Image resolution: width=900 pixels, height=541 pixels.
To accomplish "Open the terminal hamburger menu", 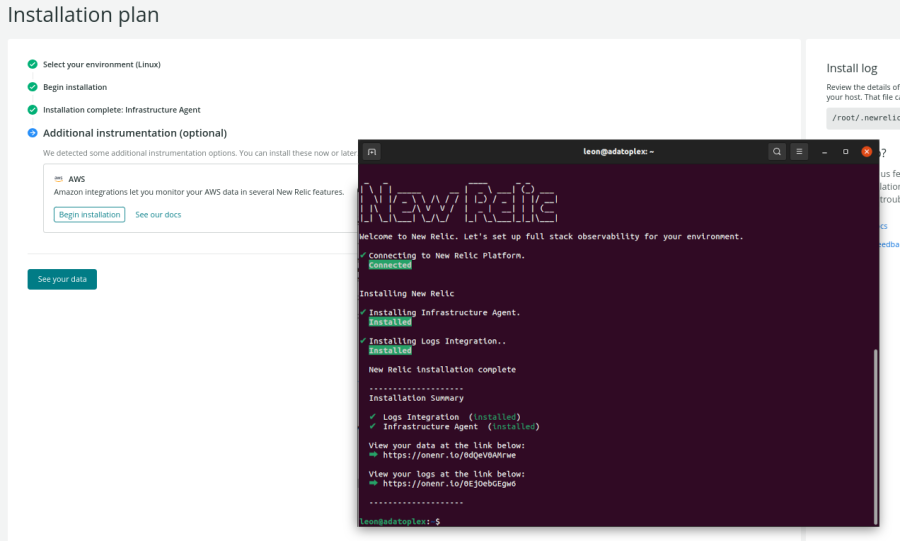I will coord(799,152).
